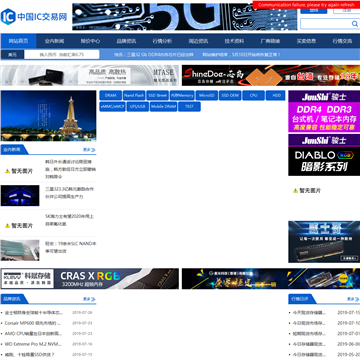Open the 报价中心 navigation item
The image size is (360, 360).
[90, 41]
